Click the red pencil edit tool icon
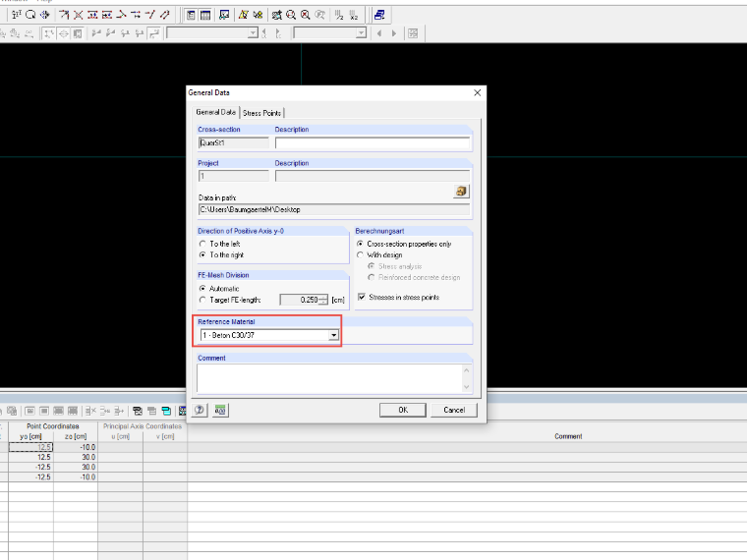The width and height of the screenshot is (747, 560). click(164, 15)
